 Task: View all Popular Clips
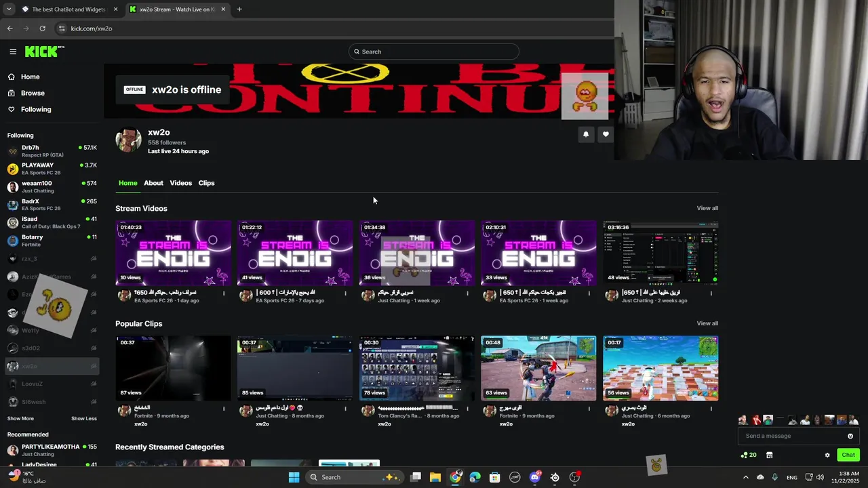point(707,323)
